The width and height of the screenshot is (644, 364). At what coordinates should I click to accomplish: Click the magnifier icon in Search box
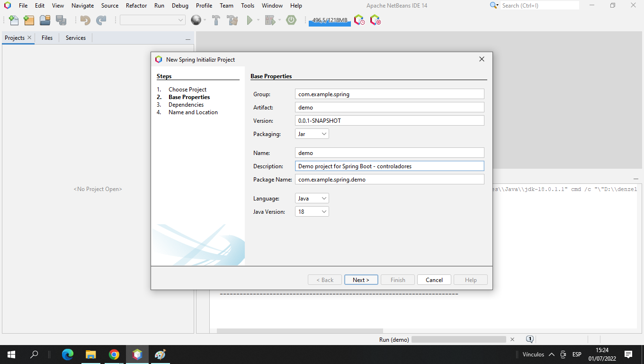(x=494, y=5)
